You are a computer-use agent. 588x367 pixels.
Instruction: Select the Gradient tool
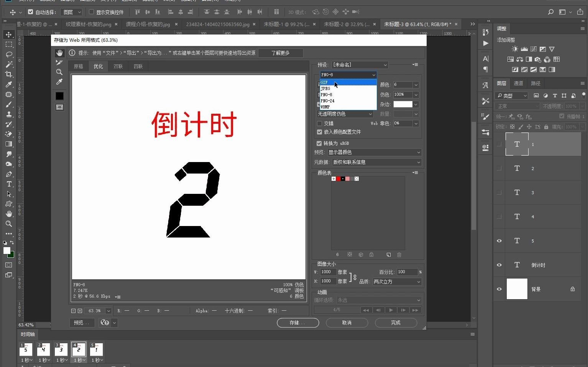point(9,144)
